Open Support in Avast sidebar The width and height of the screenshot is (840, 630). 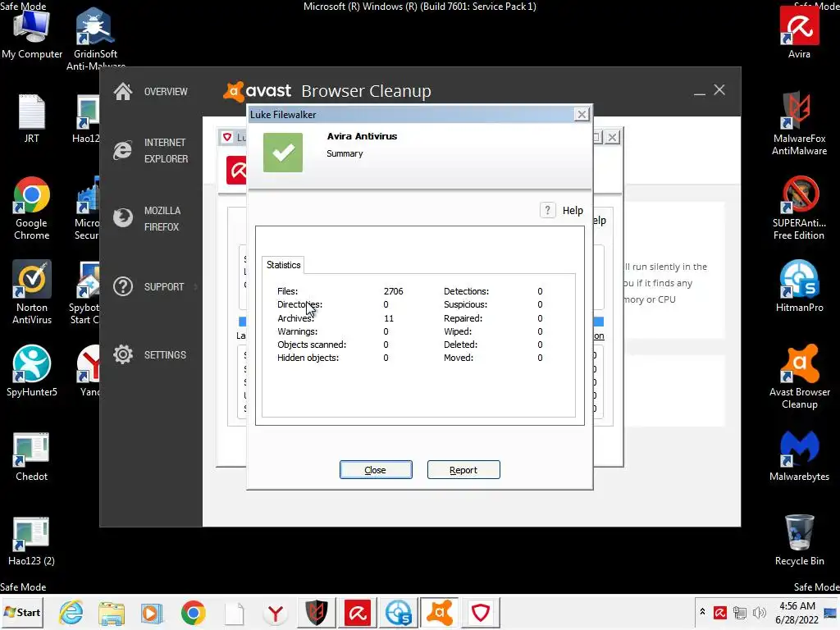[x=149, y=286]
